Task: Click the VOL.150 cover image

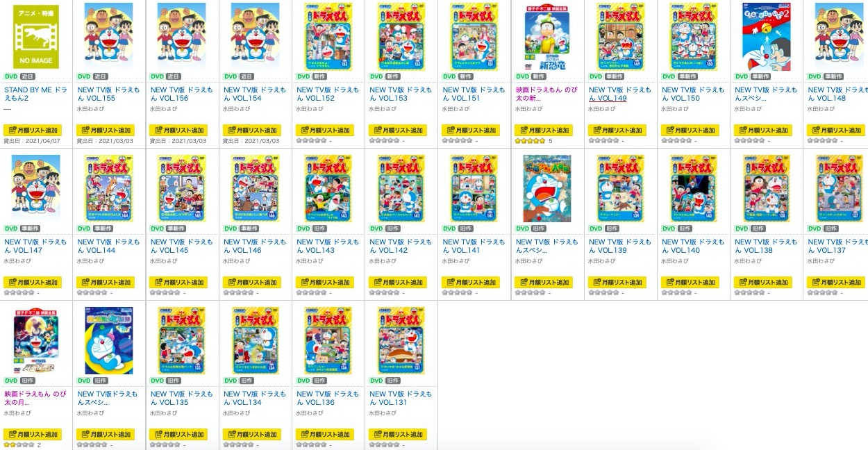Action: click(693, 35)
